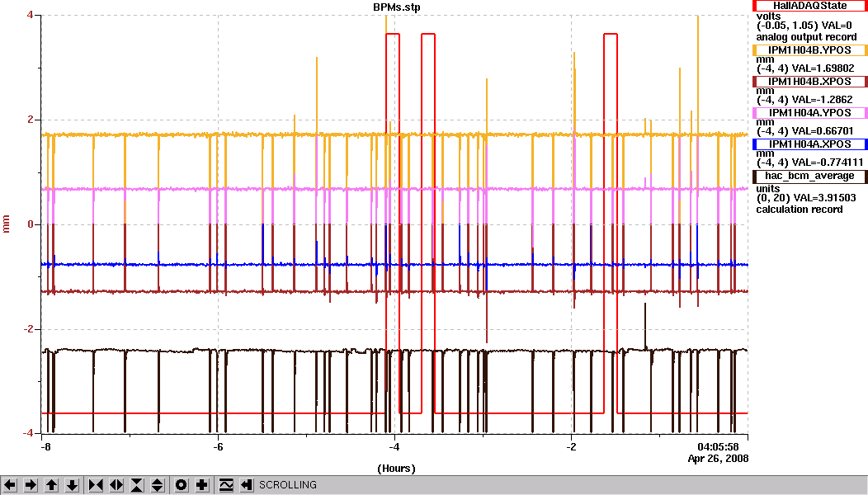Click the pan left arrow button
This screenshot has height=495, width=868.
pyautogui.click(x=11, y=485)
